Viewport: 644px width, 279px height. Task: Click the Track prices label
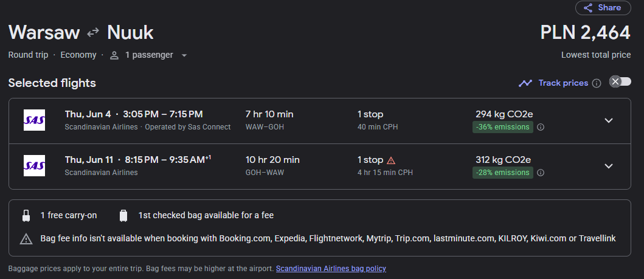[x=563, y=83]
